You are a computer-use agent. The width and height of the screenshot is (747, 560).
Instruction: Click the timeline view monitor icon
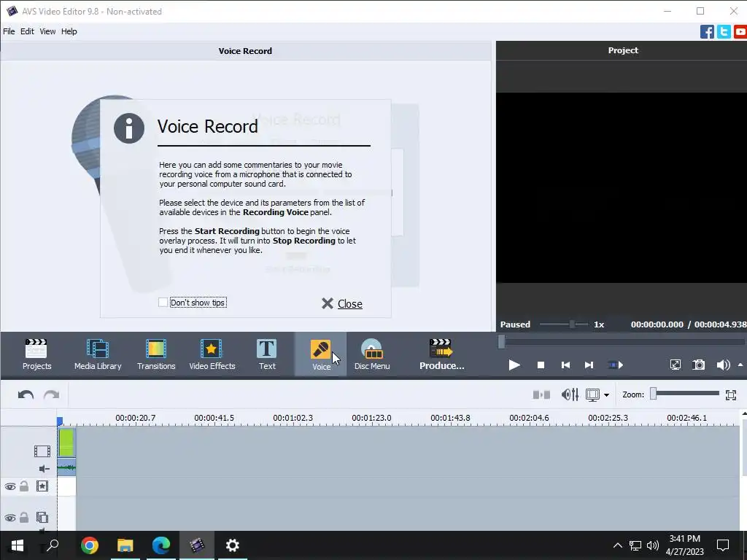[x=592, y=394]
